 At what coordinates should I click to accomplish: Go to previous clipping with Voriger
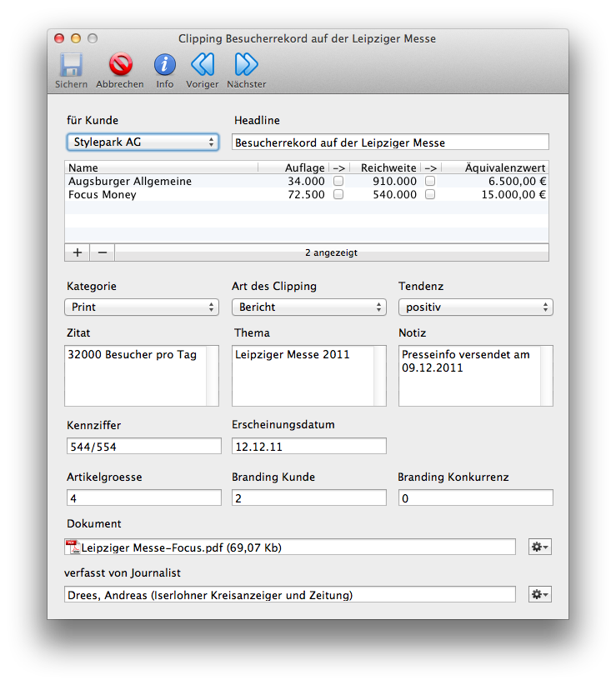[203, 64]
